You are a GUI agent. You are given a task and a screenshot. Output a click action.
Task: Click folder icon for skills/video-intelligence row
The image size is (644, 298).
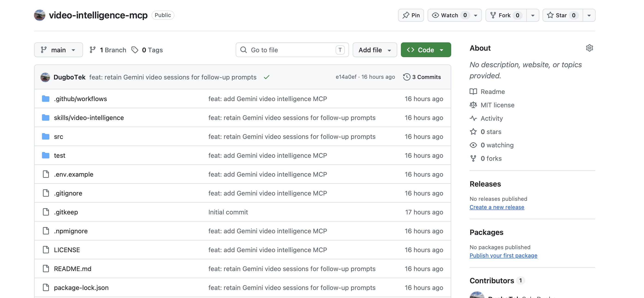[x=45, y=117]
